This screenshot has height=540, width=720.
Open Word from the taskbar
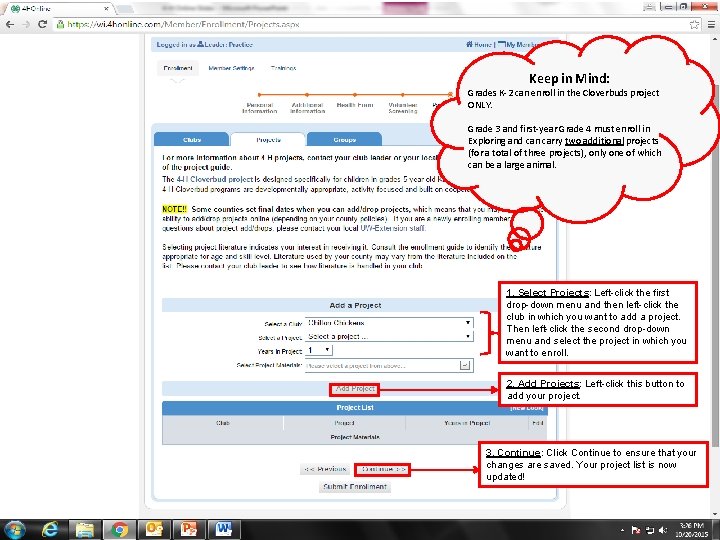click(224, 530)
